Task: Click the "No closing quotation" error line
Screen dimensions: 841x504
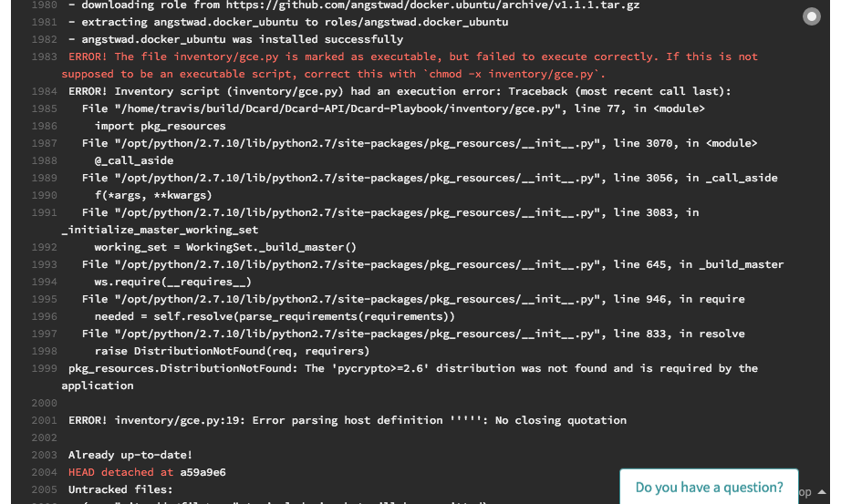Action: click(347, 420)
